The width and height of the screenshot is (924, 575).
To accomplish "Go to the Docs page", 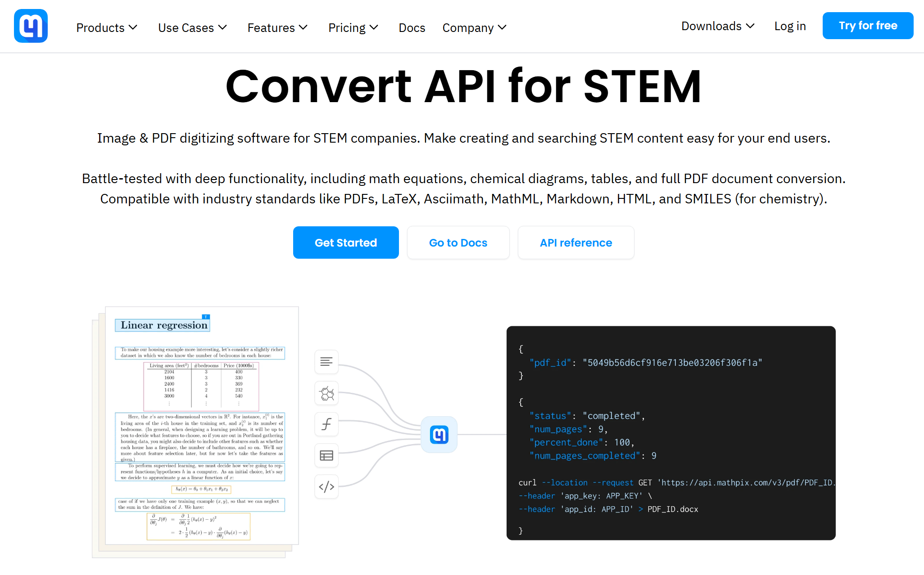I will coord(412,27).
